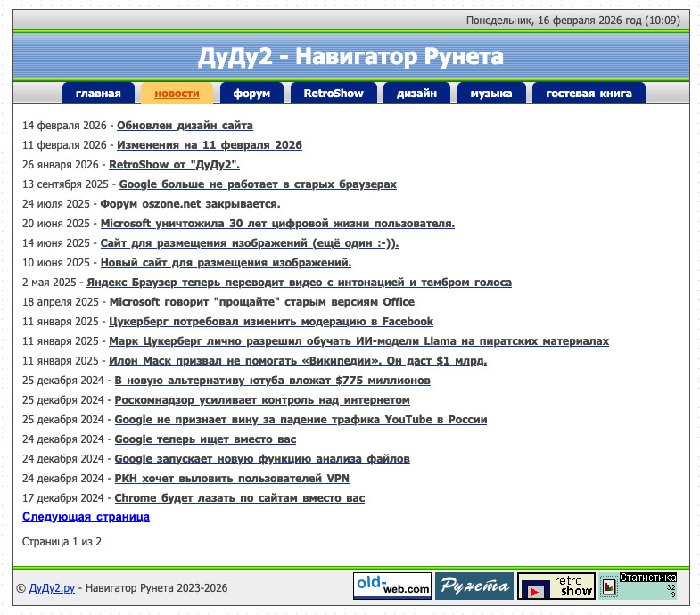
Task: Click the ДуДу2 - Навигатор Рунета header
Action: [350, 57]
